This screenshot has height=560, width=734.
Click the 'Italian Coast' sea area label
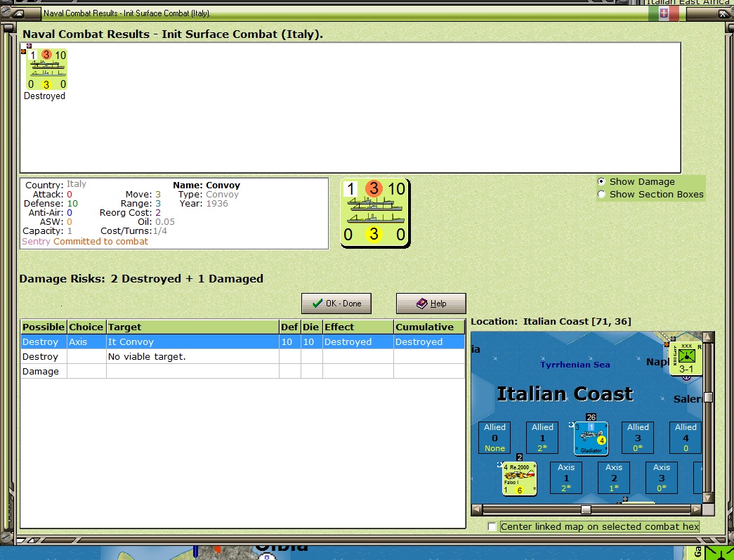(565, 393)
